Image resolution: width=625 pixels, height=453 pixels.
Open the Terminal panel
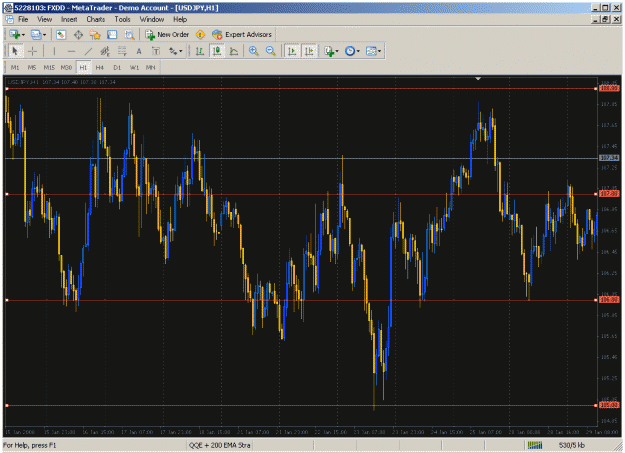click(112, 35)
